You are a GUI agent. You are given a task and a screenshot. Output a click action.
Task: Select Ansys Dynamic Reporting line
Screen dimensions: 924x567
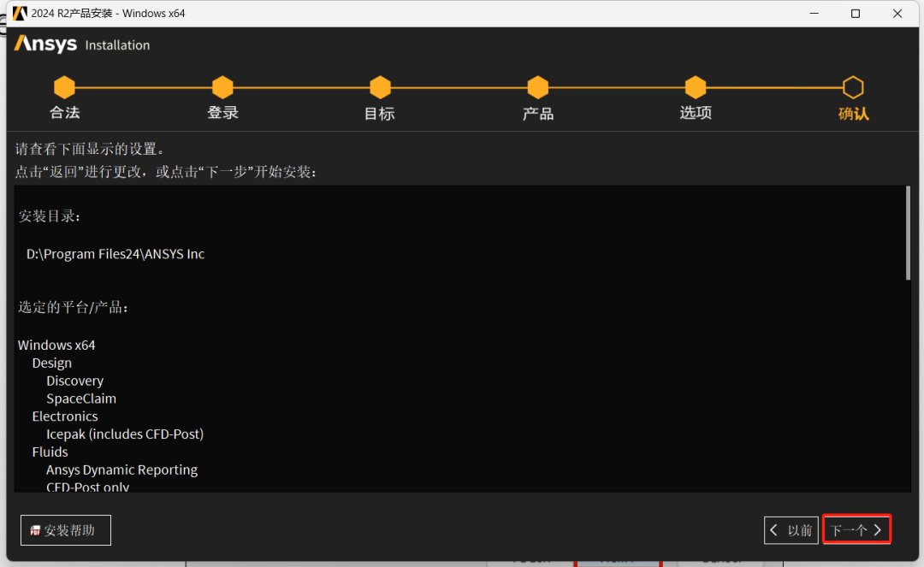(x=122, y=470)
